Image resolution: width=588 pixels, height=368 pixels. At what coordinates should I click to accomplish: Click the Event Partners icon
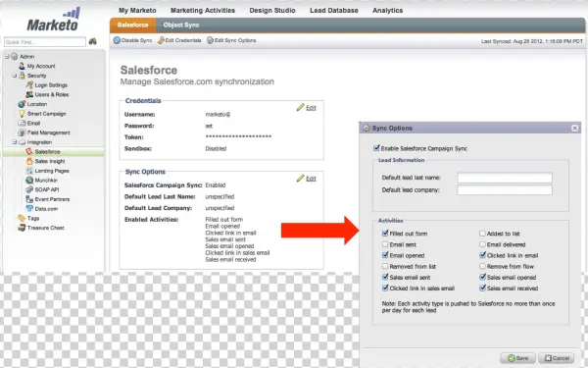[x=29, y=199]
